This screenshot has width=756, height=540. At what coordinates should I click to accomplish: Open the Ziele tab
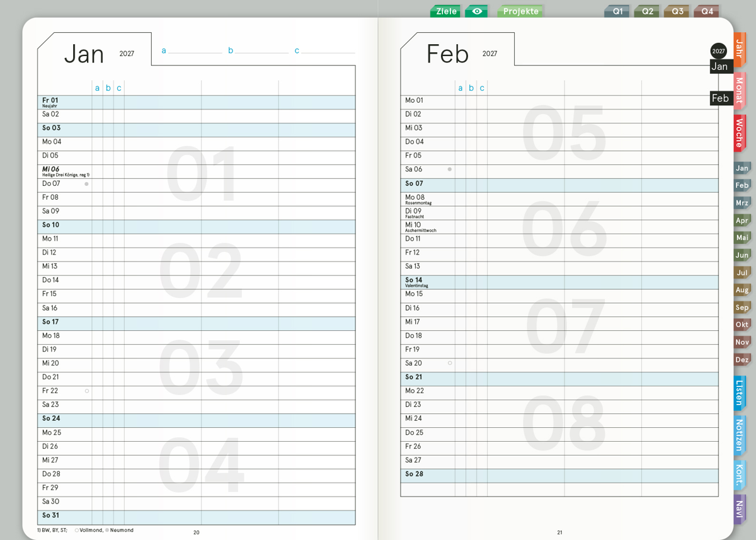point(446,11)
